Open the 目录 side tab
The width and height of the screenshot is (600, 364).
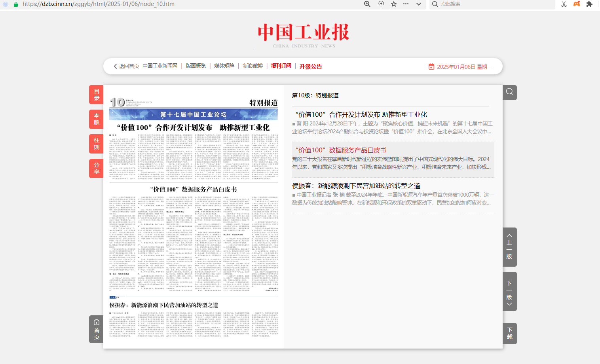pyautogui.click(x=96, y=95)
